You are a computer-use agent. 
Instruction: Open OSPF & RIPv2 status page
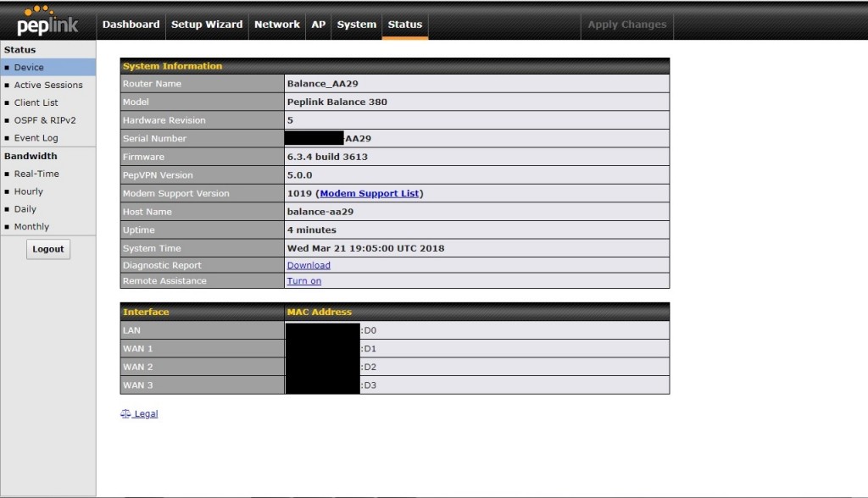(45, 120)
